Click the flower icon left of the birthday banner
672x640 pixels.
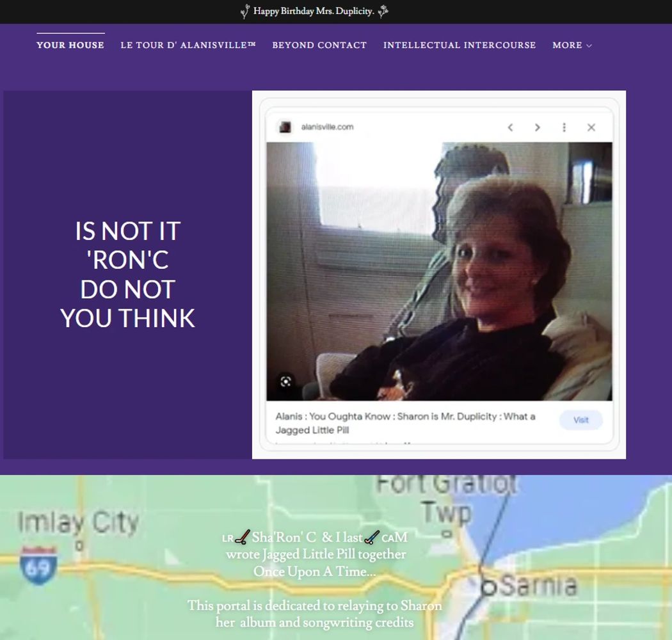pos(245,11)
